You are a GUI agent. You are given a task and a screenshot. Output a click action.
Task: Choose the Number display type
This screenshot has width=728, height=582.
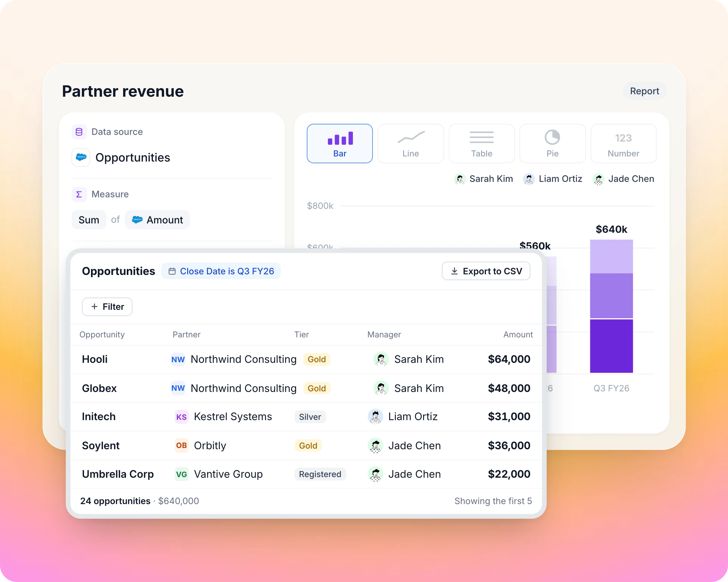click(623, 143)
